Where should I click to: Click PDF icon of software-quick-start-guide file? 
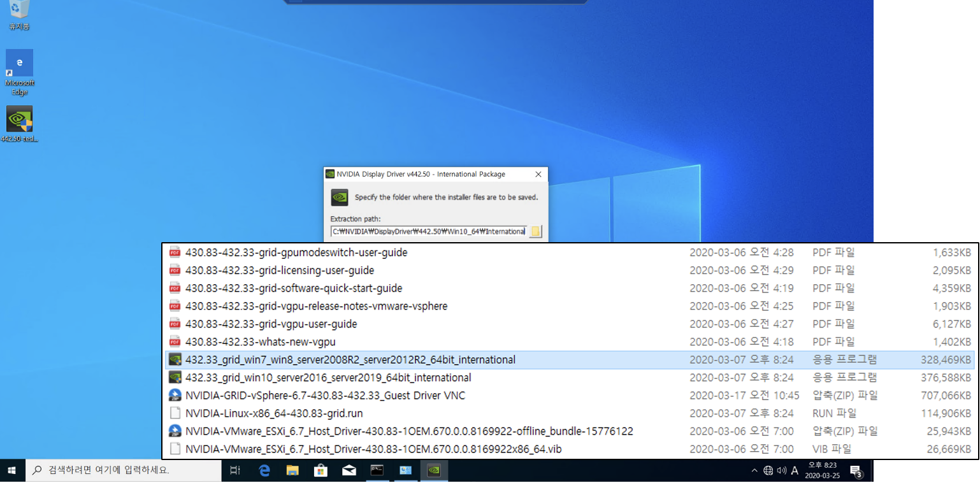(175, 288)
